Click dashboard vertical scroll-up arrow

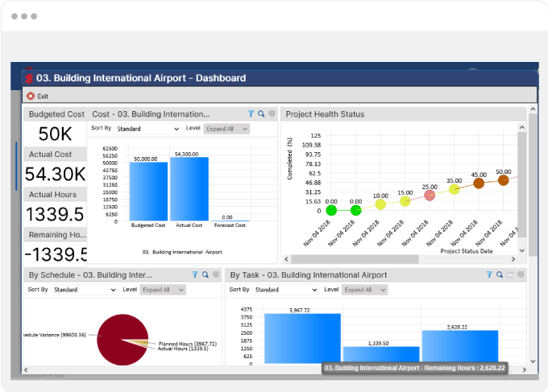coord(533,109)
